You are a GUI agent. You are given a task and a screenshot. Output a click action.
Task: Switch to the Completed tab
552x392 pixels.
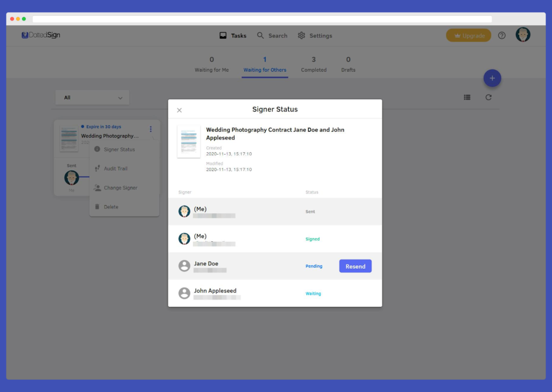pos(313,64)
